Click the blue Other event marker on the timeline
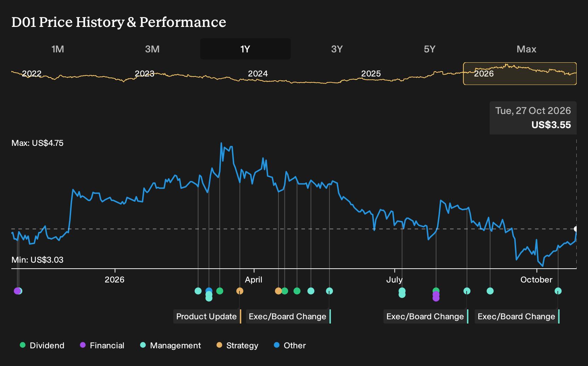588x366 pixels. tap(209, 291)
